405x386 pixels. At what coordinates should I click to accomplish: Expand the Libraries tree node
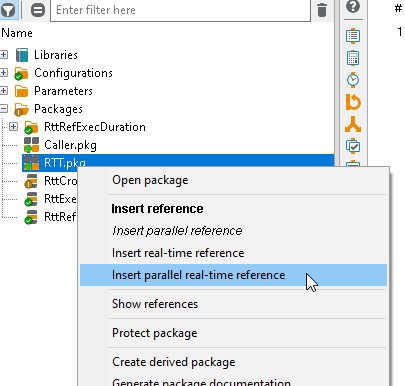tap(4, 55)
